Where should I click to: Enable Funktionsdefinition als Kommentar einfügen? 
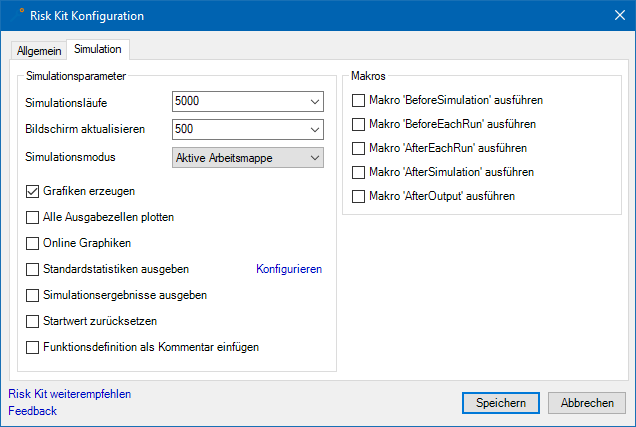32,347
